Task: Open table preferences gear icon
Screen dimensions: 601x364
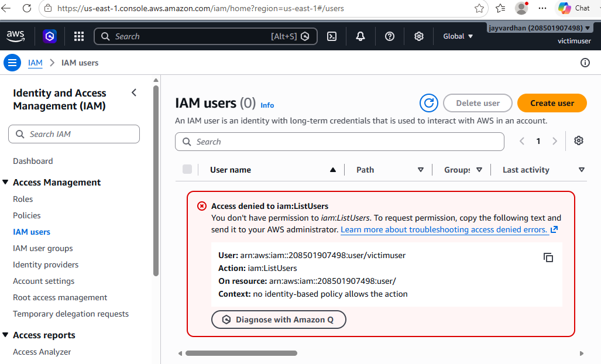Action: 578,140
